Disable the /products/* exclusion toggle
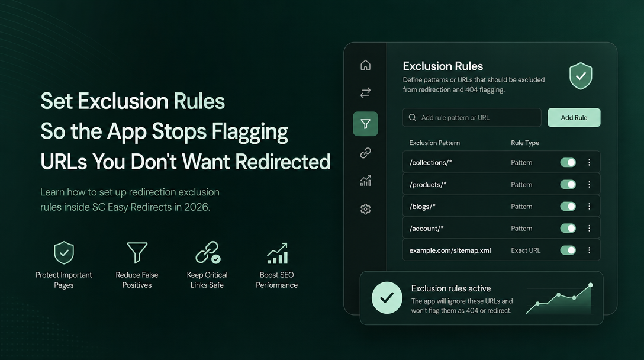Image resolution: width=644 pixels, height=360 pixels. coord(568,185)
